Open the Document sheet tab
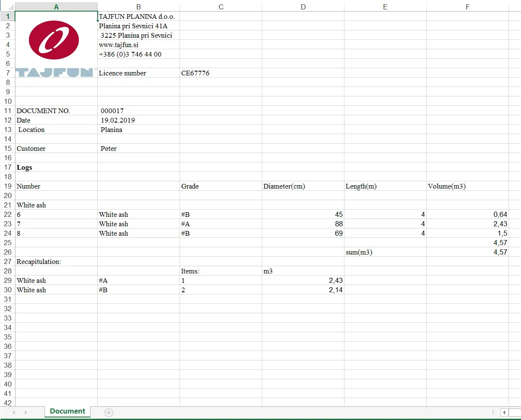521x420 pixels. click(67, 411)
